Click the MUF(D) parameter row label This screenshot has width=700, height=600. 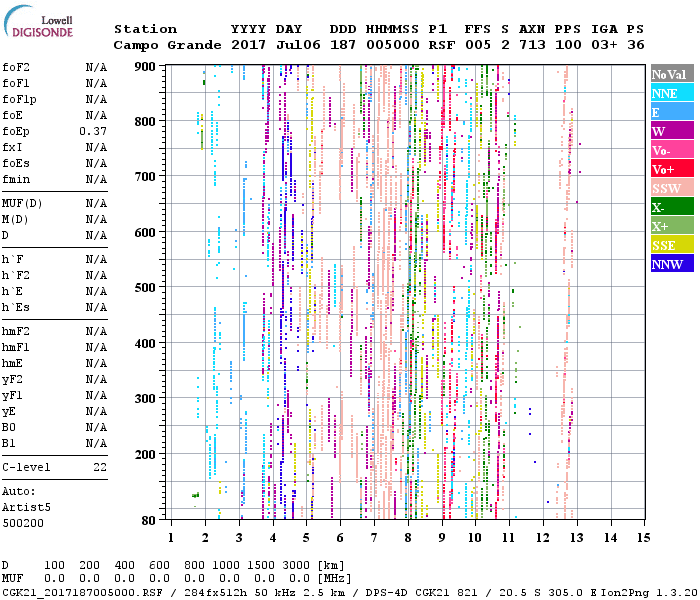tap(20, 203)
